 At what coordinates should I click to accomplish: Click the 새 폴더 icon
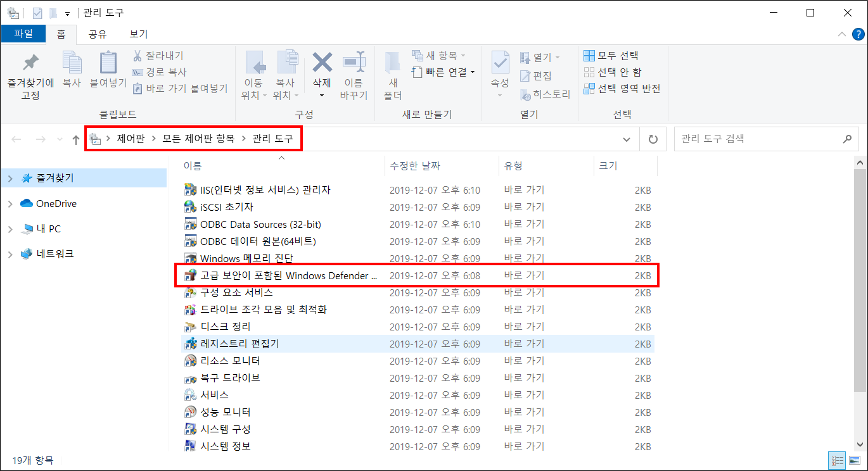tap(393, 63)
